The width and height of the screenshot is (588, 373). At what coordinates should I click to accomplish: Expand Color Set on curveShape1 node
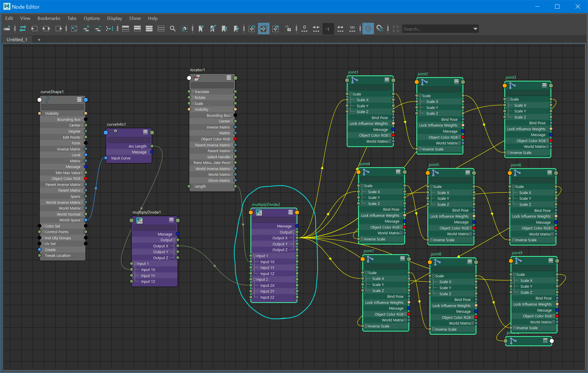tap(43, 226)
